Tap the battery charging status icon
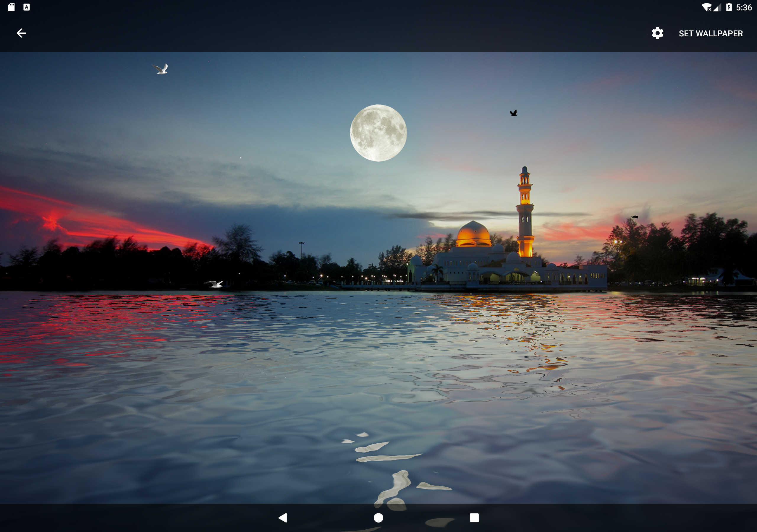The height and width of the screenshot is (532, 757). pos(729,7)
